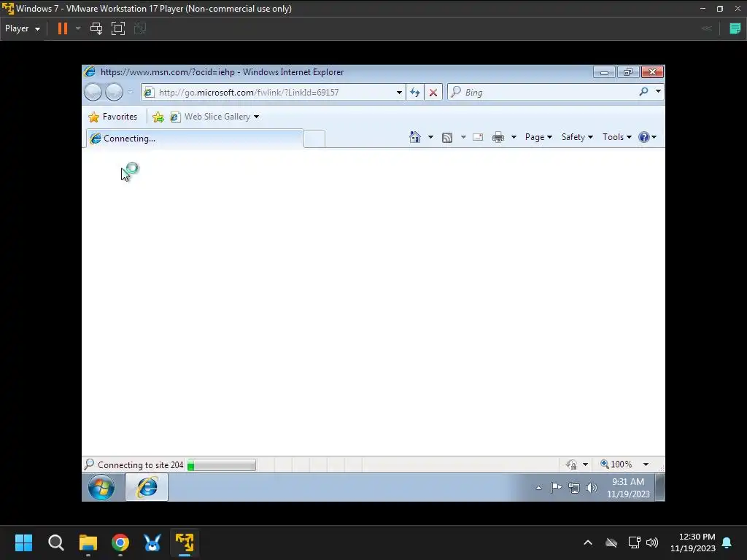Click the host volume speaker icon
The image size is (747, 560).
[651, 542]
